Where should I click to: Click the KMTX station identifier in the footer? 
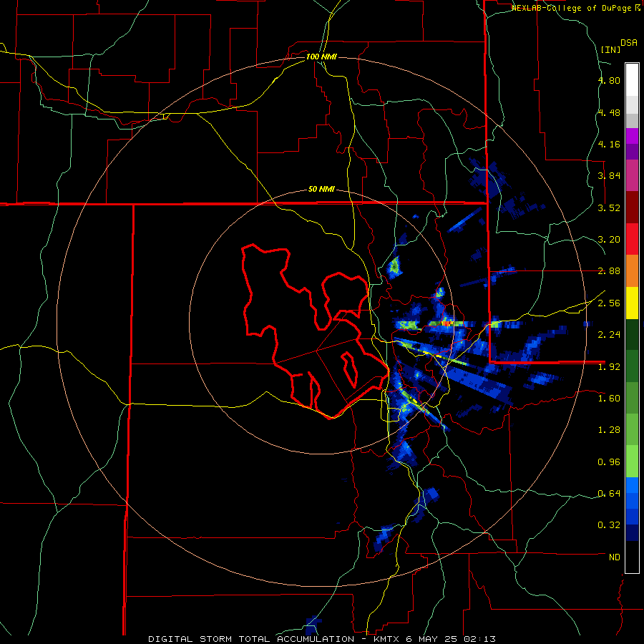[x=388, y=639]
